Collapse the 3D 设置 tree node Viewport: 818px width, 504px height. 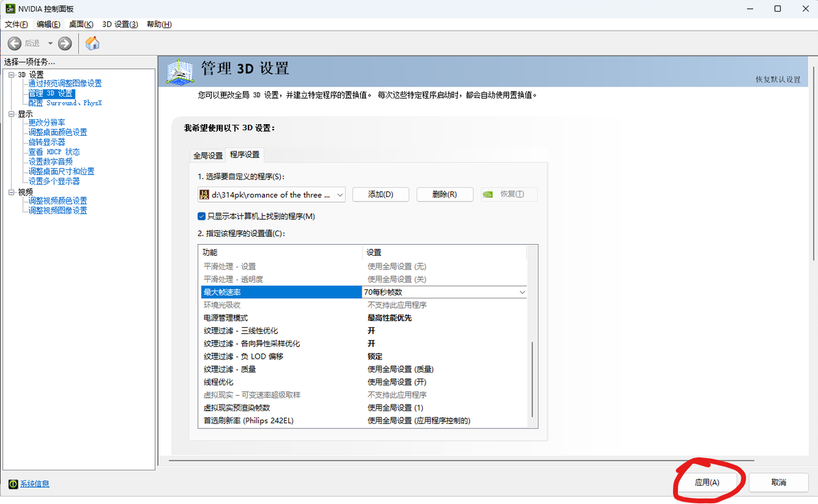[12, 75]
